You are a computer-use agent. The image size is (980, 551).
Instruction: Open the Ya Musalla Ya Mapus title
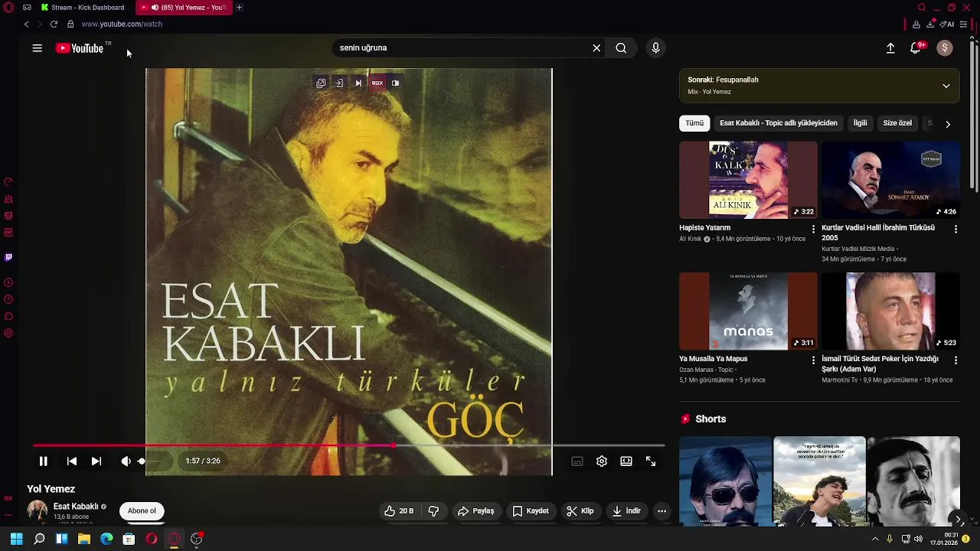click(x=713, y=359)
